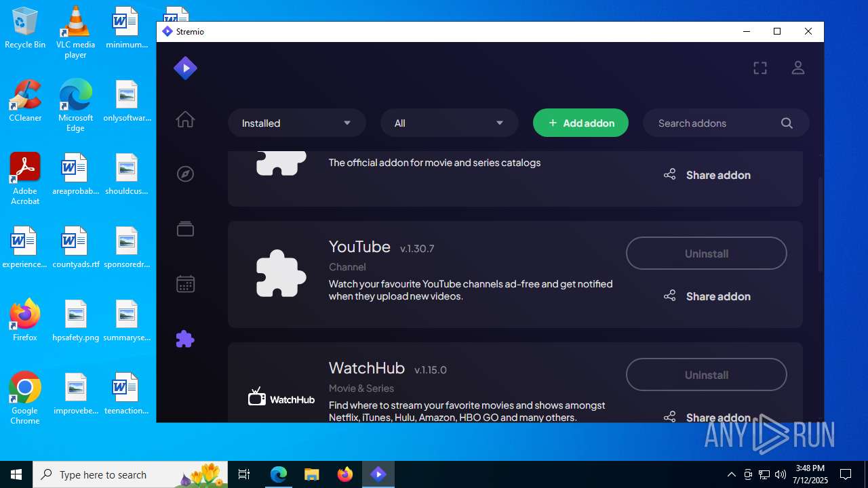Uninstall the WatchHub addon
The height and width of the screenshot is (488, 868).
(x=707, y=375)
